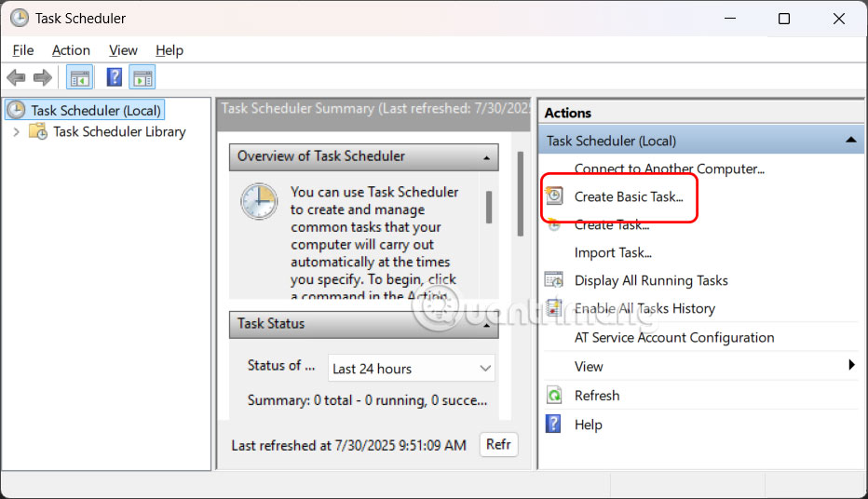Click the Task Scheduler clock icon in title bar
868x499 pixels.
pyautogui.click(x=20, y=18)
